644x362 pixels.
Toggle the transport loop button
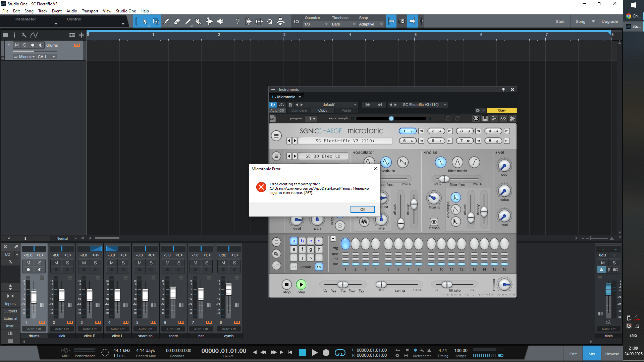point(340,353)
